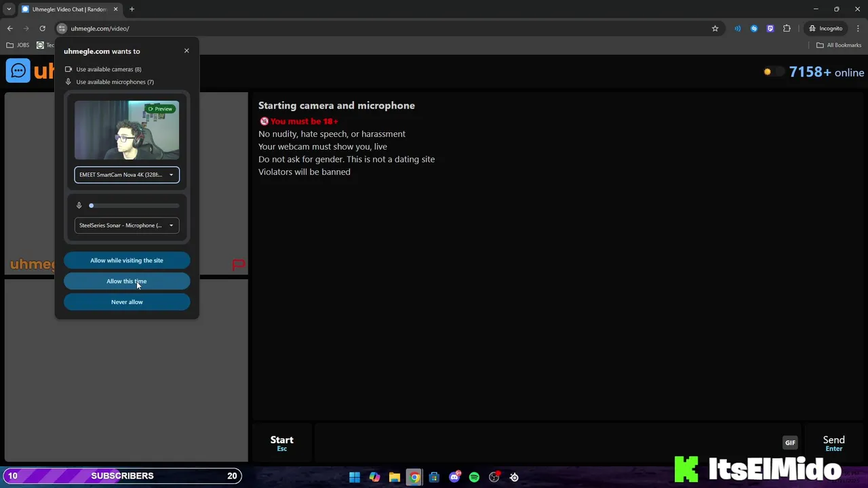The image size is (868, 488).
Task: Click 'Violators will be banned' text
Action: coord(304,172)
